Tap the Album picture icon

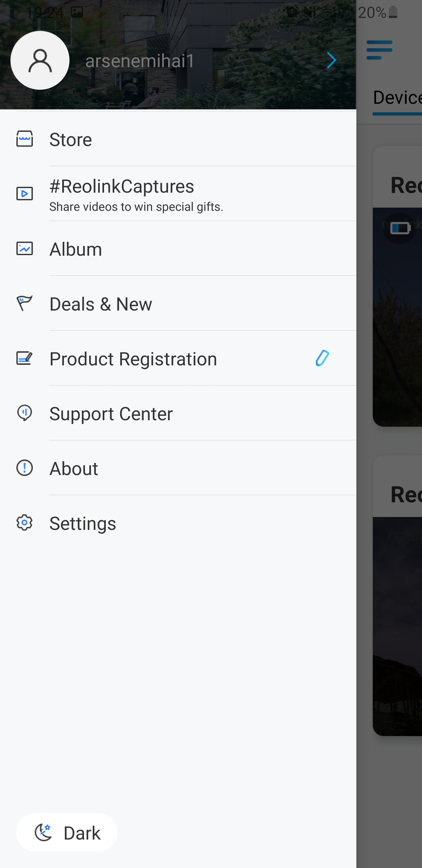click(x=25, y=249)
